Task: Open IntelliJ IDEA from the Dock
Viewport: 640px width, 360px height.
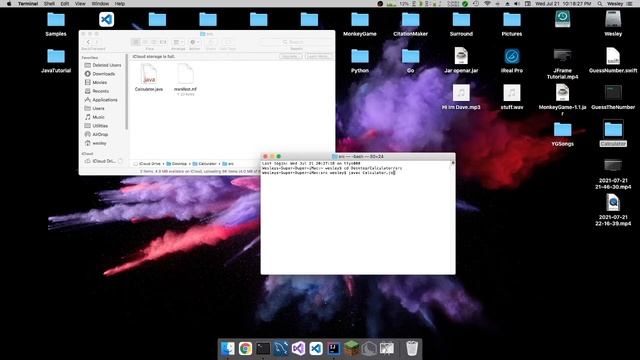Action: (333, 349)
